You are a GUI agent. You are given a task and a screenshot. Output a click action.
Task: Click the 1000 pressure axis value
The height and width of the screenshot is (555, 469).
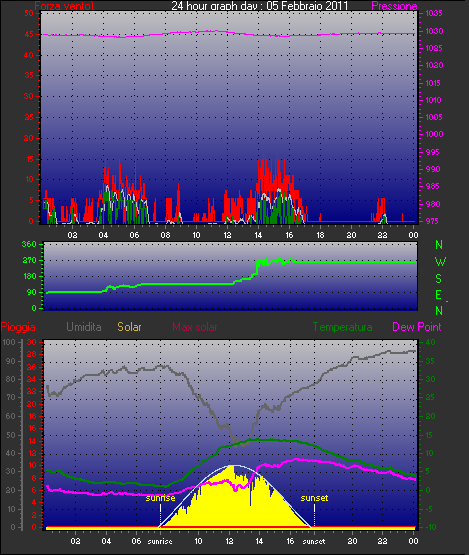point(434,134)
